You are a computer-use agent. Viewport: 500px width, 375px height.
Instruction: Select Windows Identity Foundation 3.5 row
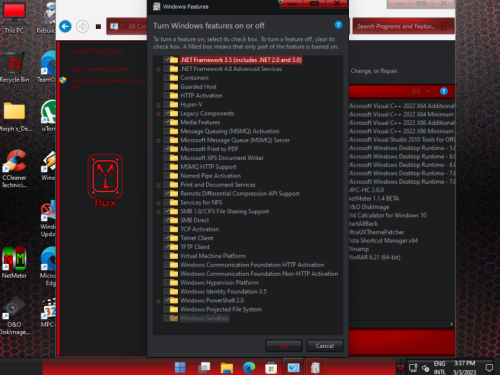tap(223, 292)
